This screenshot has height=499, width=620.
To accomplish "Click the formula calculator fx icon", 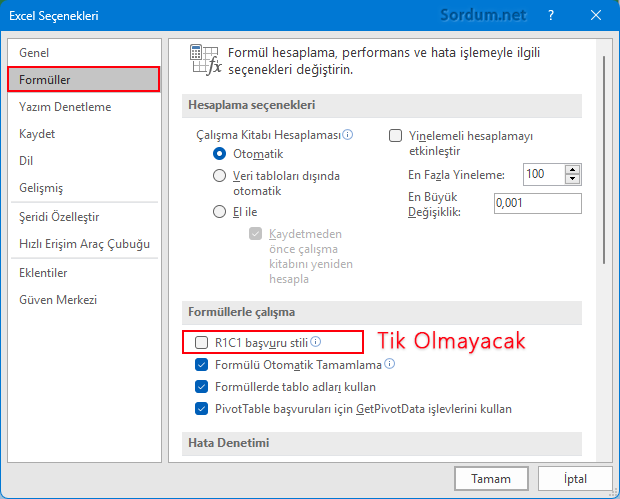I will pyautogui.click(x=206, y=60).
